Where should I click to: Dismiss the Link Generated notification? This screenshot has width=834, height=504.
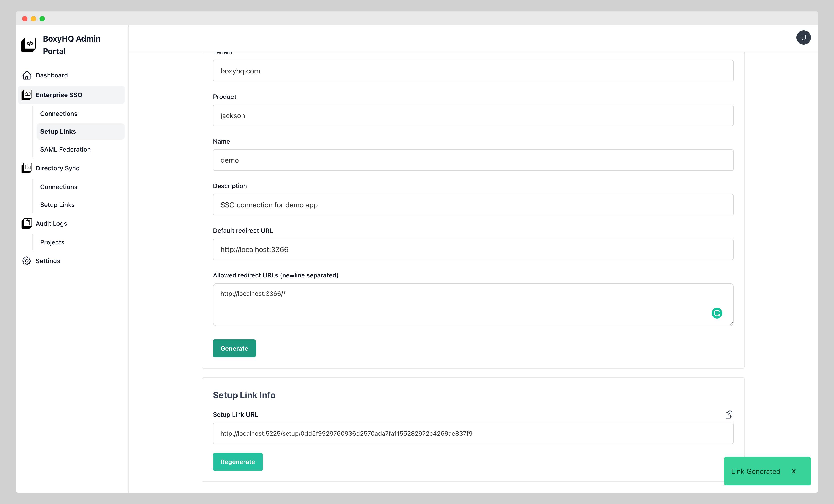click(794, 471)
